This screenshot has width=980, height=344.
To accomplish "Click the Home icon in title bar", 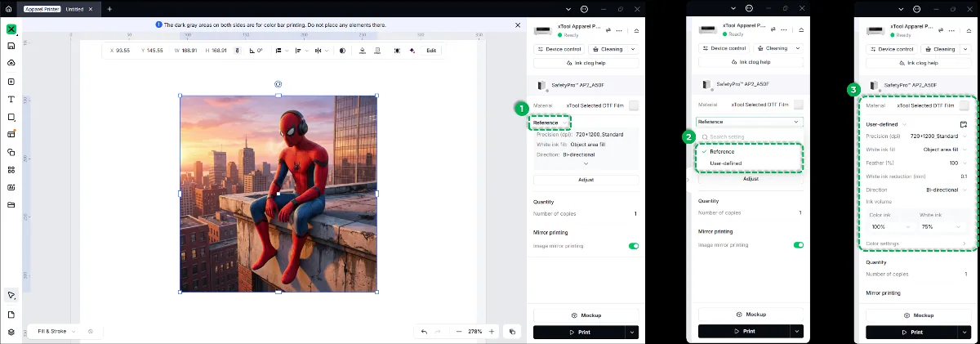I will click(x=9, y=9).
